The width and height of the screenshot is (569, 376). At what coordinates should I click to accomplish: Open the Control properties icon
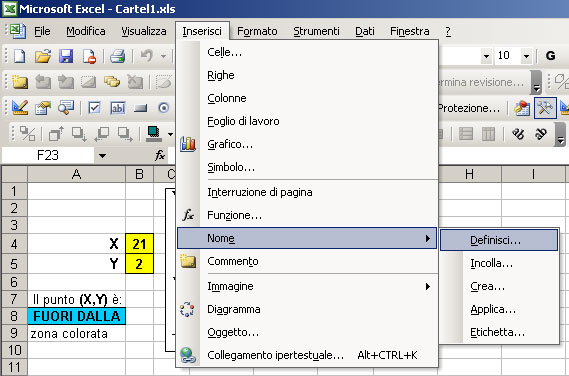click(x=43, y=108)
